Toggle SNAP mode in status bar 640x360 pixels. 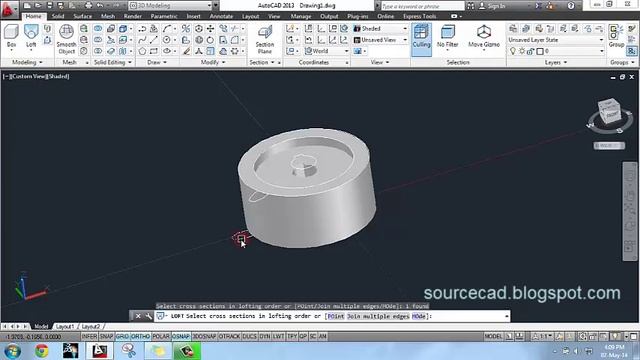(107, 336)
